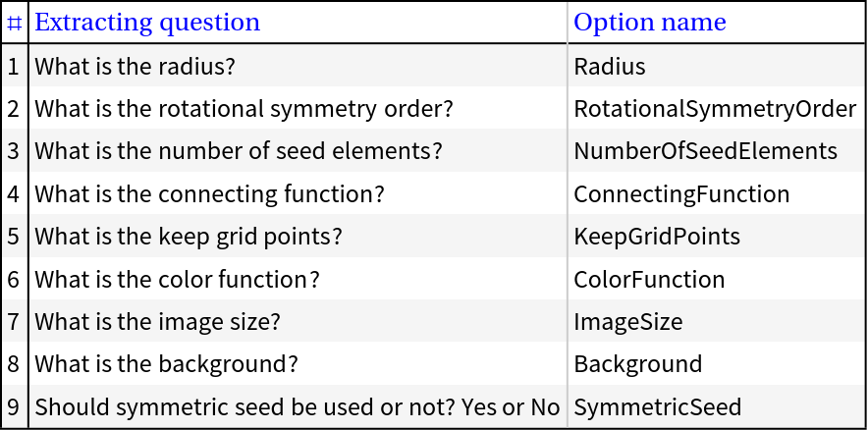868x430 pixels.
Task: Click the # column header symbol
Action: tap(14, 23)
